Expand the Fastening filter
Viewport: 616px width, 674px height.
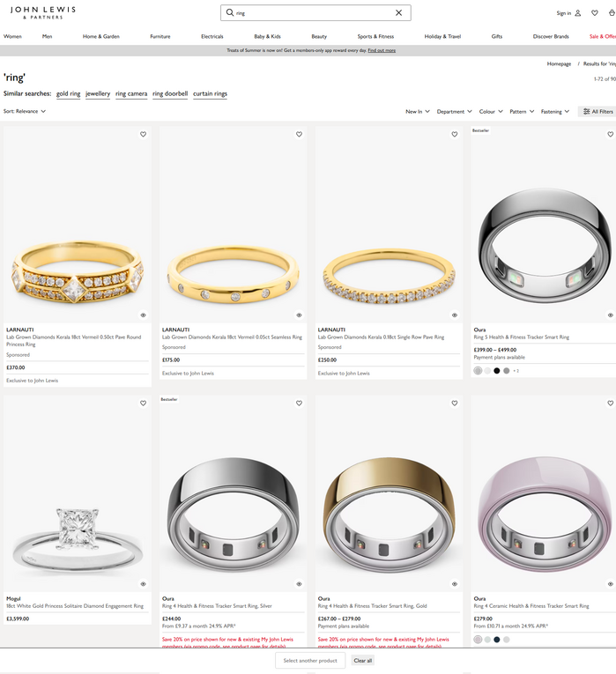[555, 111]
